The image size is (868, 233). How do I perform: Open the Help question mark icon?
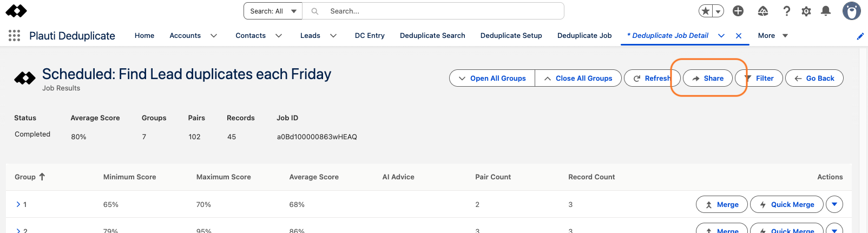[x=787, y=11]
